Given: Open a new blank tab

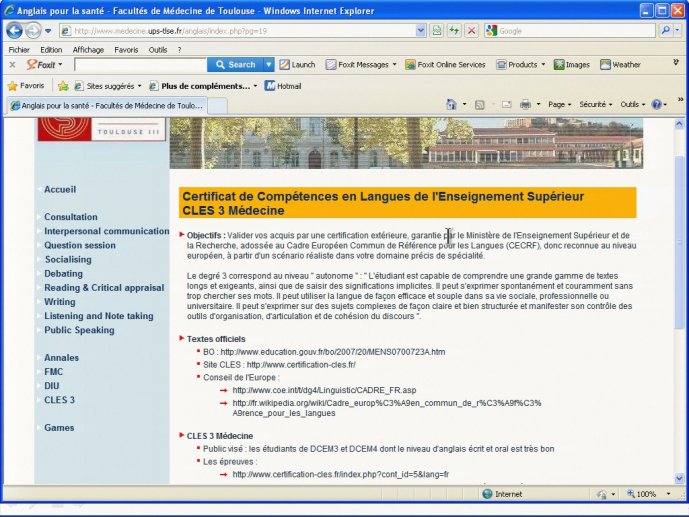Looking at the screenshot, I should click(x=217, y=106).
